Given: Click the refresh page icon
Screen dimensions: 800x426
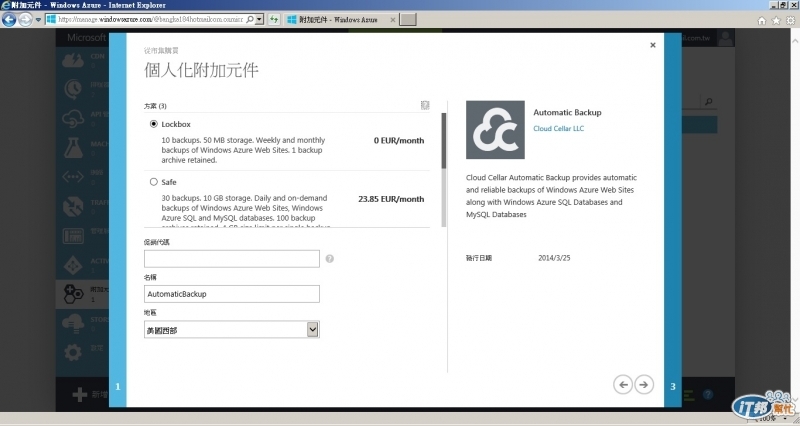Looking at the screenshot, I should pyautogui.click(x=274, y=19).
